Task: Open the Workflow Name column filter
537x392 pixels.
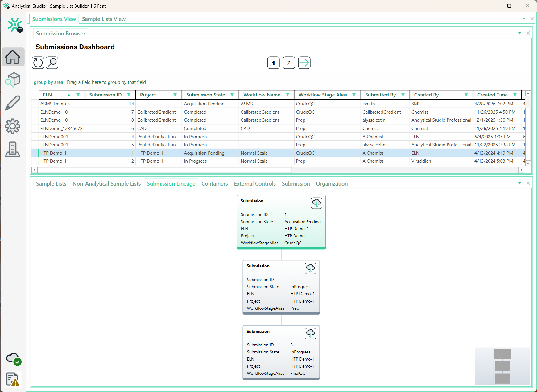Action: (288, 95)
